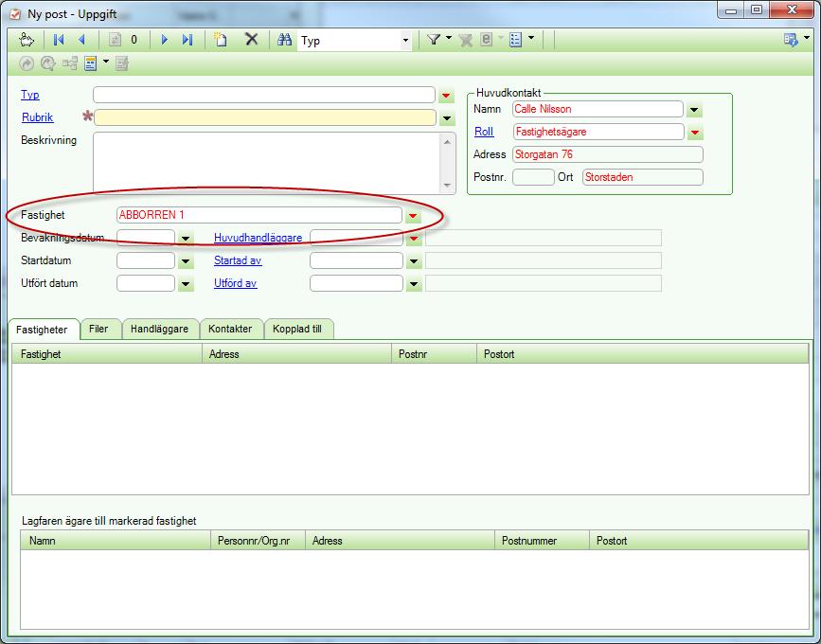Screen dimensions: 821x644
Task: Go to the previous record
Action: (81, 40)
